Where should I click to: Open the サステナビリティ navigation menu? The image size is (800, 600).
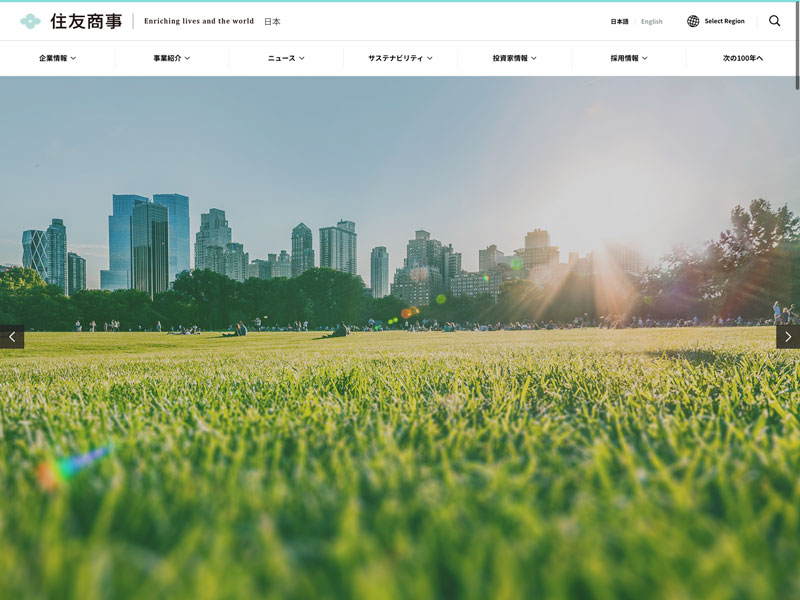pos(400,58)
